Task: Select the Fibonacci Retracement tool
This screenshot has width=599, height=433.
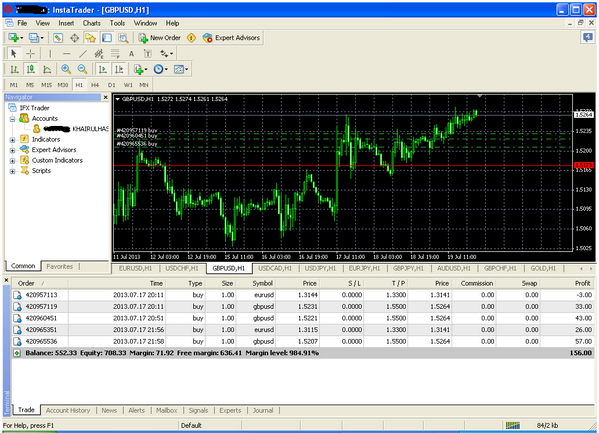Action: click(115, 54)
